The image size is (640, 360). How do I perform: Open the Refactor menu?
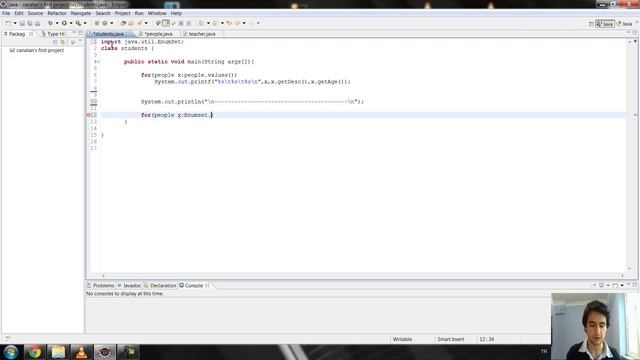tap(57, 13)
